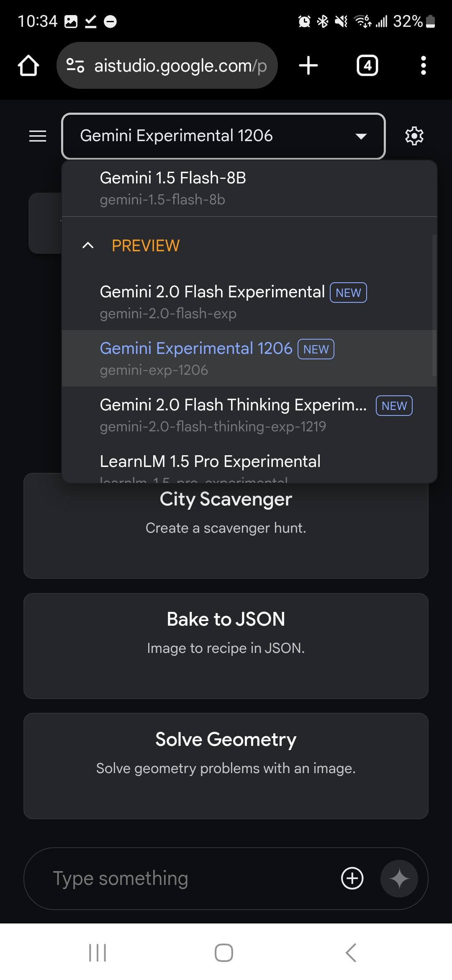Collapse the PREVIEW models section
This screenshot has height=980, width=452.
(x=88, y=245)
